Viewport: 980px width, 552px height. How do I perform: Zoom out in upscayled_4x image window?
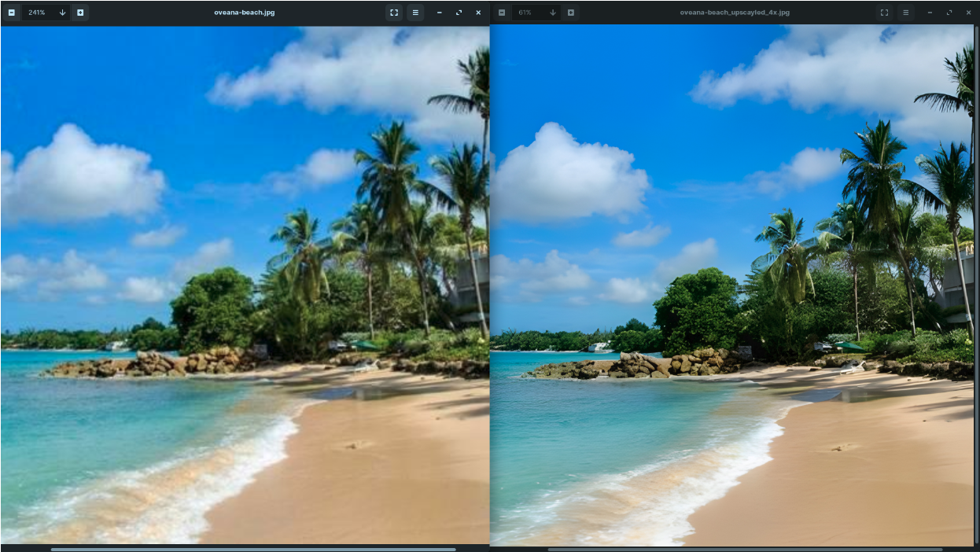[x=502, y=13]
